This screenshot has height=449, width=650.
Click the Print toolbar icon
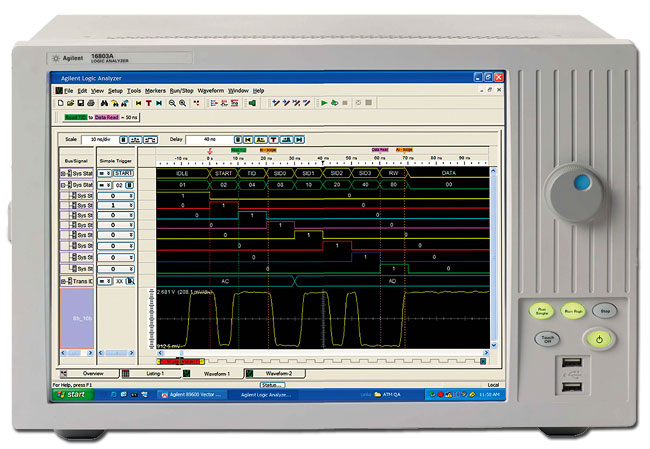[90, 102]
